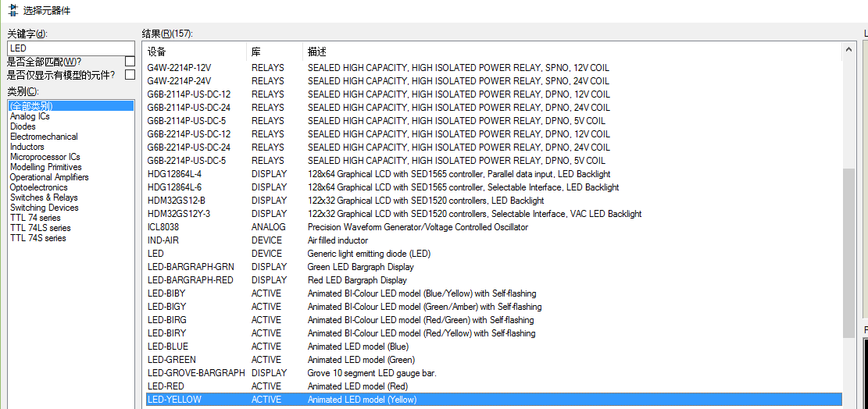Screen dimensions: 868x409
Task: Select the Electromechanical category
Action: click(71, 137)
